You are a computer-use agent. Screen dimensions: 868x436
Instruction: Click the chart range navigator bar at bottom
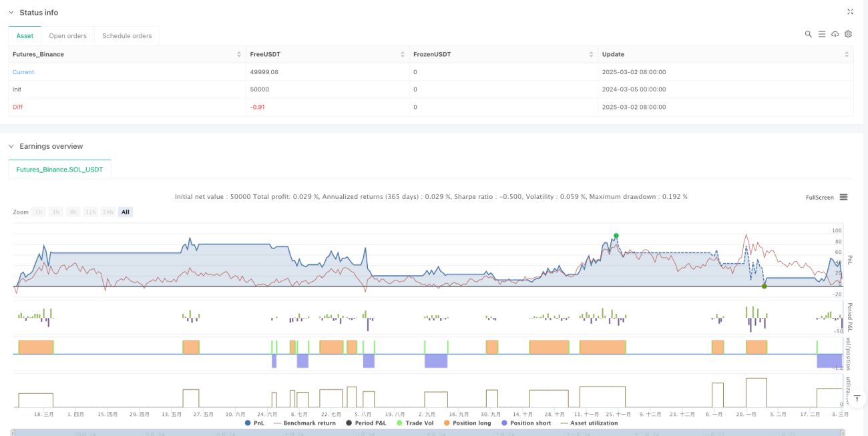tap(429, 433)
